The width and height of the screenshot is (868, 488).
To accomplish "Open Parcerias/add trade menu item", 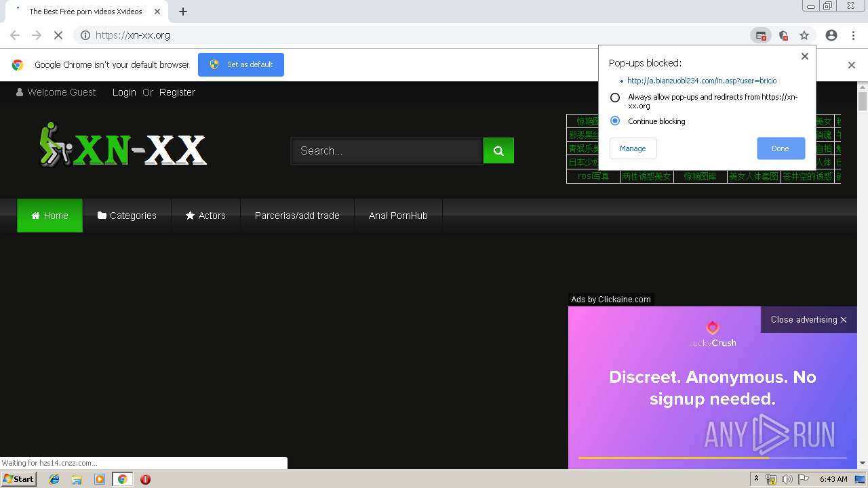I will [297, 216].
